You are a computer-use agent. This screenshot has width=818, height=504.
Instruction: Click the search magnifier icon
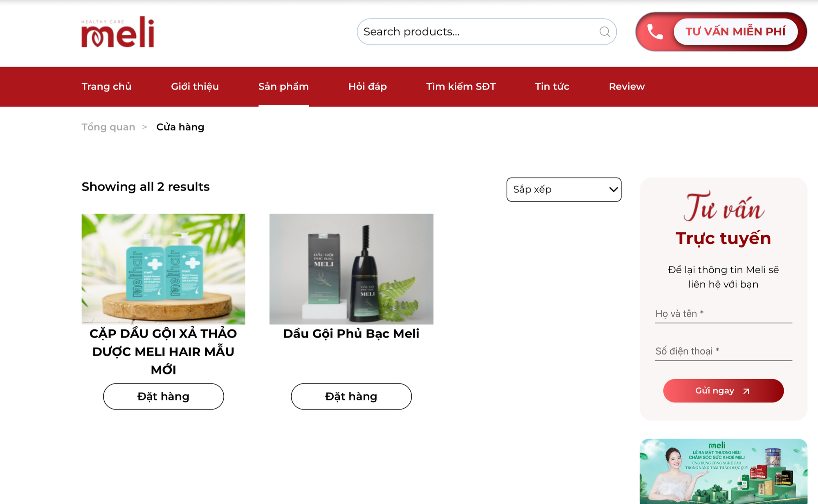pyautogui.click(x=605, y=32)
